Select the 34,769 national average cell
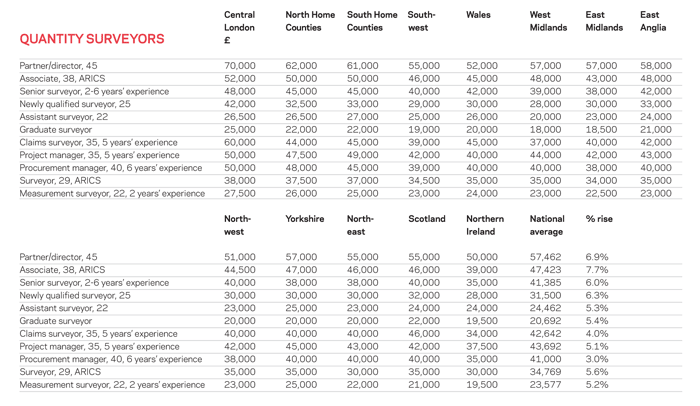Screen dimensions: 700x406 click(547, 372)
